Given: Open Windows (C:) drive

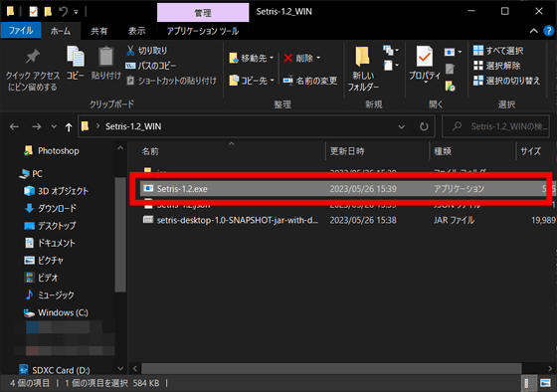Looking at the screenshot, I should pyautogui.click(x=56, y=312).
